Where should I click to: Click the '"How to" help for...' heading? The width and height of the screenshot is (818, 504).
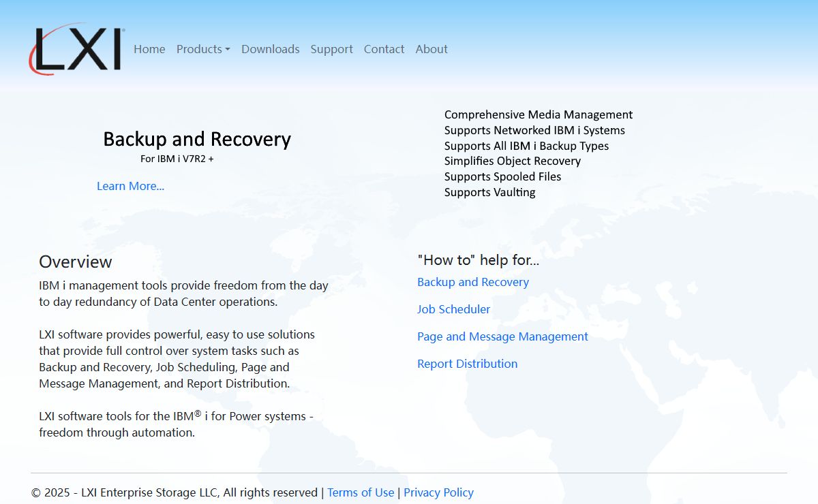[x=478, y=259]
